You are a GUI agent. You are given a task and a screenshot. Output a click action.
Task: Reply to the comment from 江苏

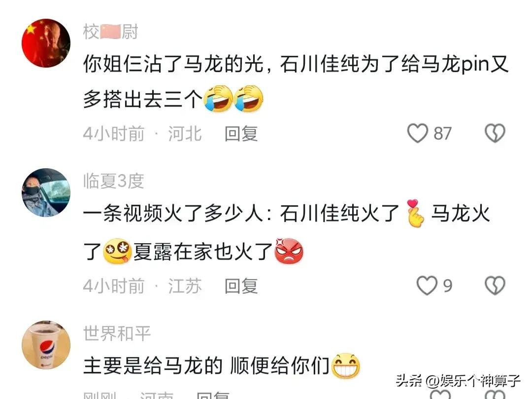[x=241, y=286]
